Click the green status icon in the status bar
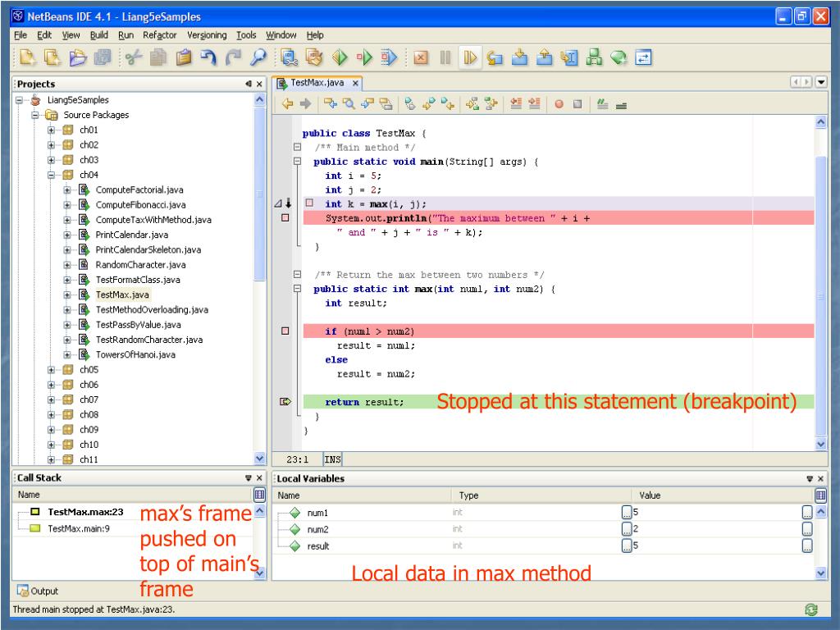This screenshot has width=840, height=630. (811, 609)
